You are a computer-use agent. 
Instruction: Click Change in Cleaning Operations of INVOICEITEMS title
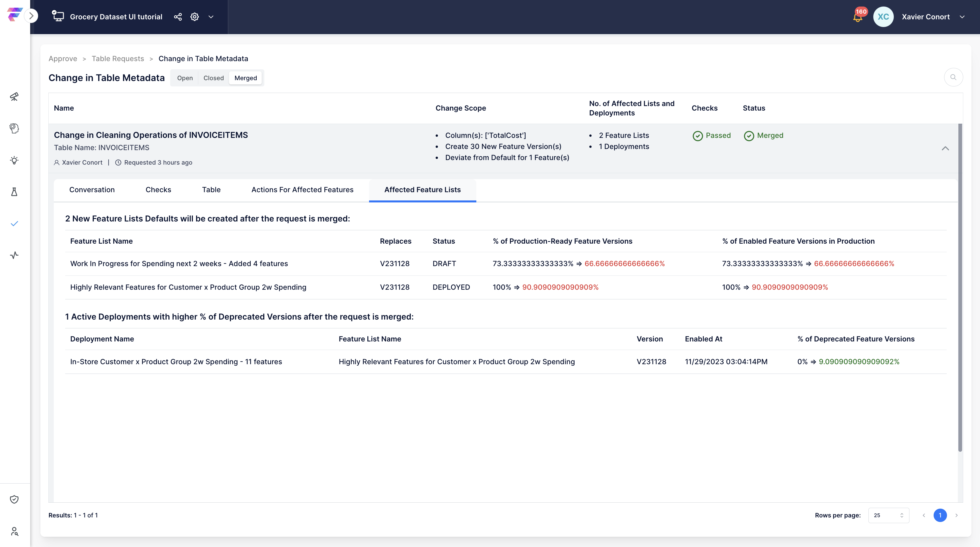coord(151,135)
